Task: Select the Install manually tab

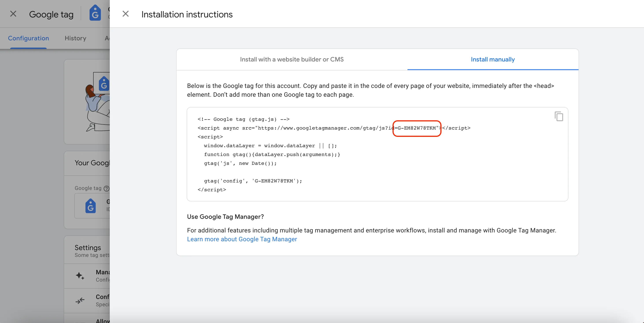Action: 493,59
